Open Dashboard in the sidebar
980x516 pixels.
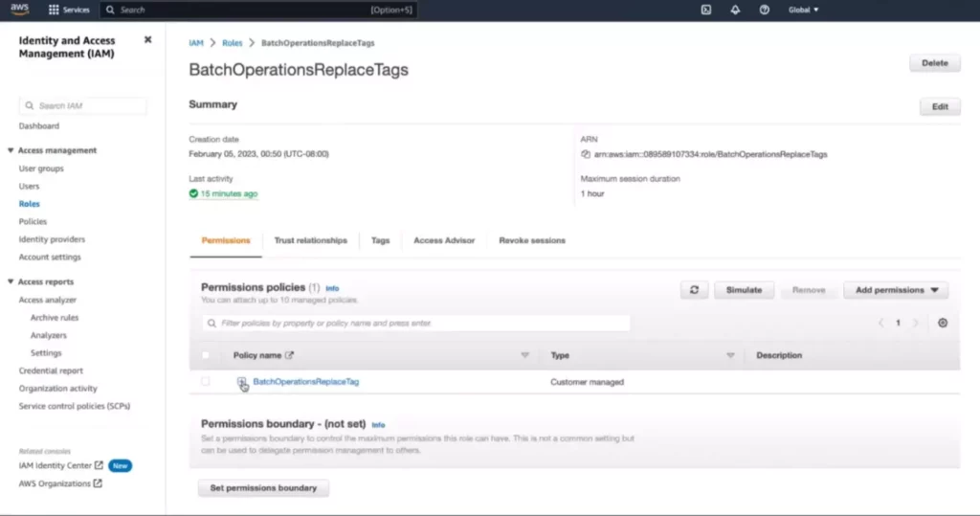click(38, 126)
